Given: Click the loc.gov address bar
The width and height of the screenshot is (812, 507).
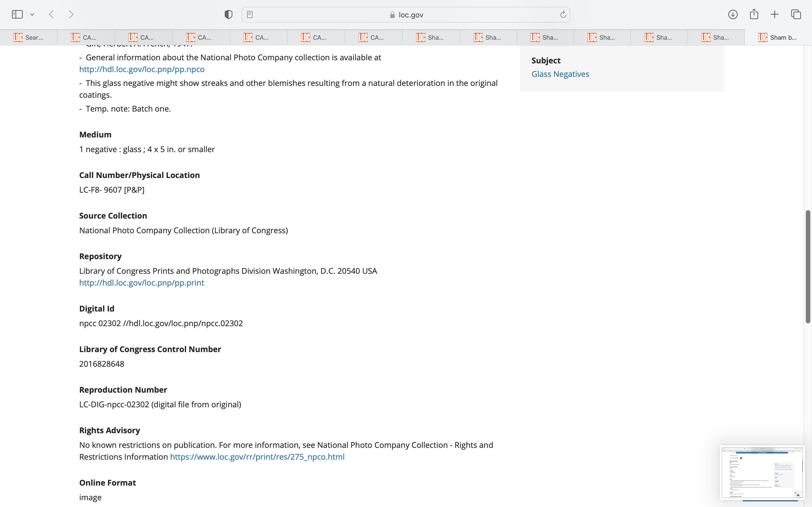Looking at the screenshot, I should 406,15.
